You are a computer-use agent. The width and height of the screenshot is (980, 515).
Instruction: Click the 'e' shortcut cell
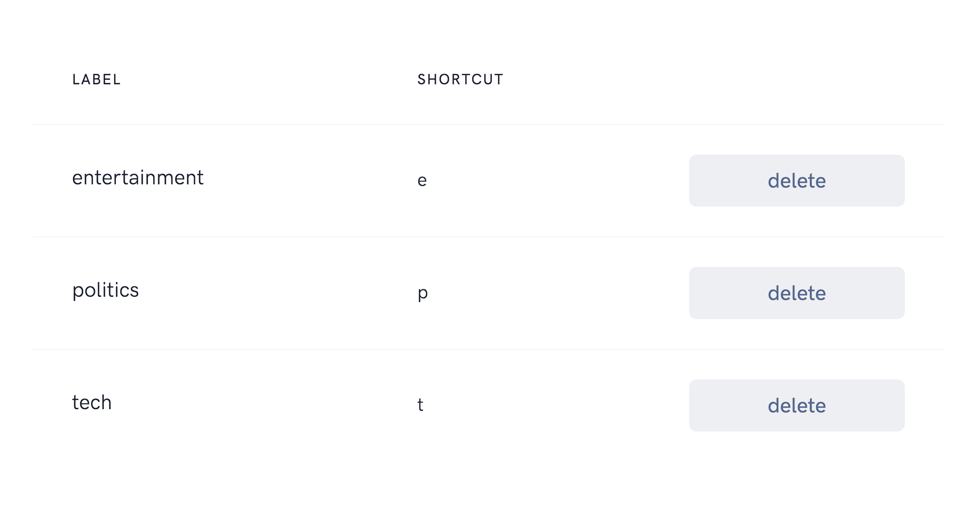click(422, 181)
